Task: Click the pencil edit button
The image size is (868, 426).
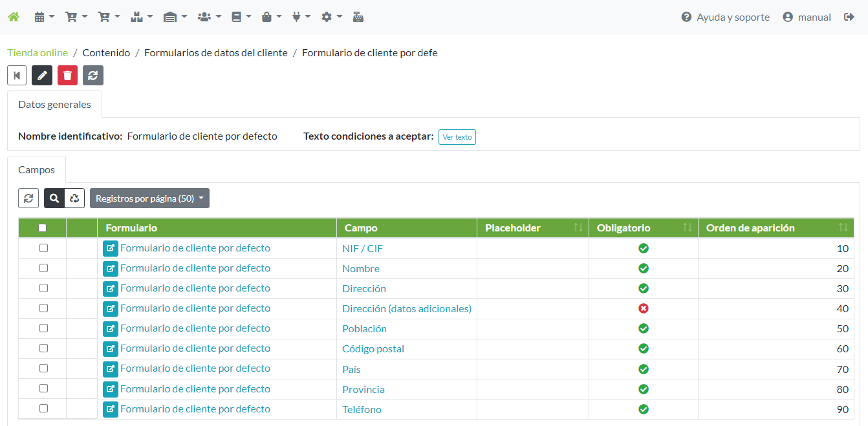Action: point(42,75)
